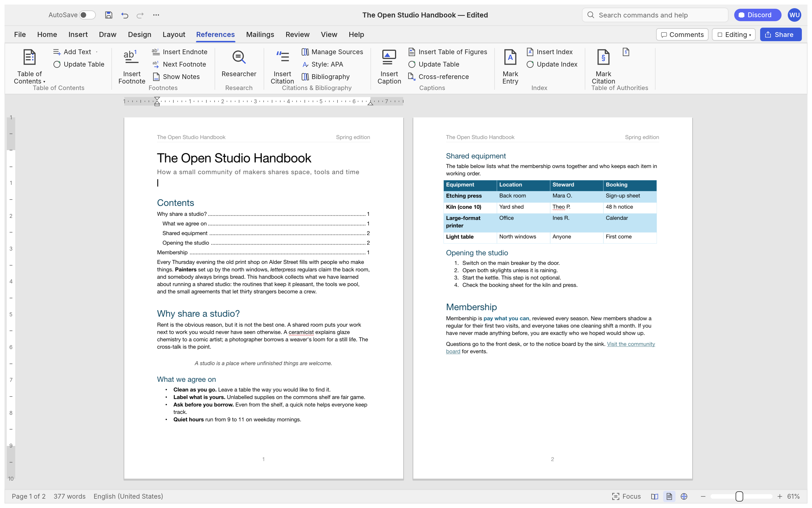The height and width of the screenshot is (508, 812).
Task: Click the Discord button
Action: point(757,15)
